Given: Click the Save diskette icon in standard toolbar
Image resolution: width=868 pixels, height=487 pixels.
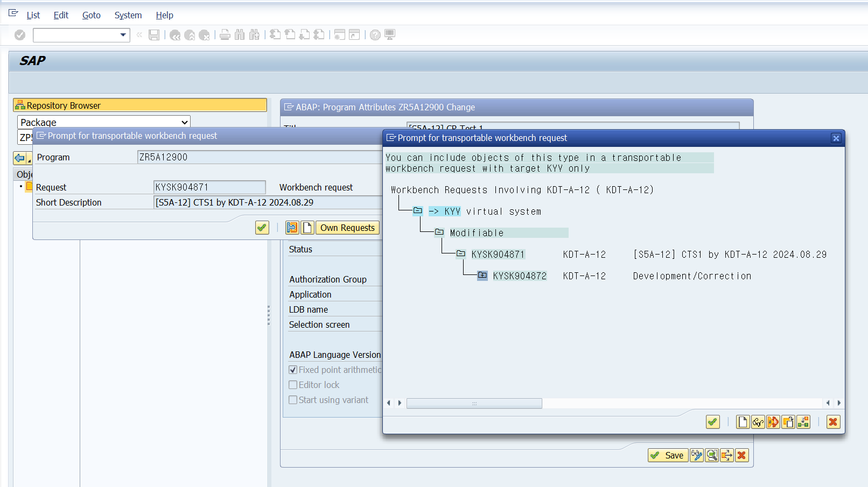Looking at the screenshot, I should (x=154, y=35).
